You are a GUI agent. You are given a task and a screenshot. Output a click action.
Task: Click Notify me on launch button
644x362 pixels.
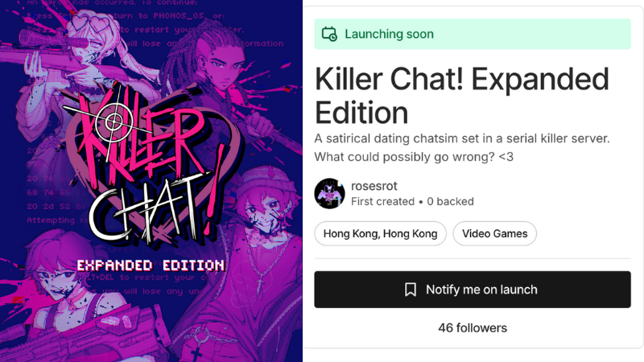tap(473, 290)
